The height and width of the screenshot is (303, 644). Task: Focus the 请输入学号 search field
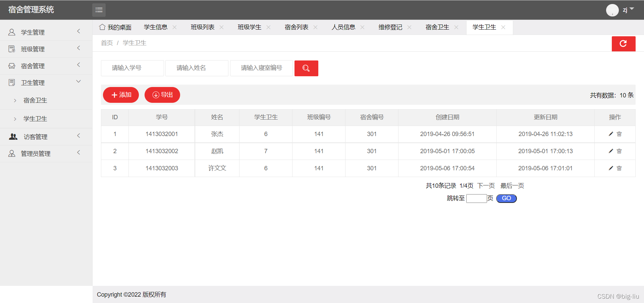[132, 68]
